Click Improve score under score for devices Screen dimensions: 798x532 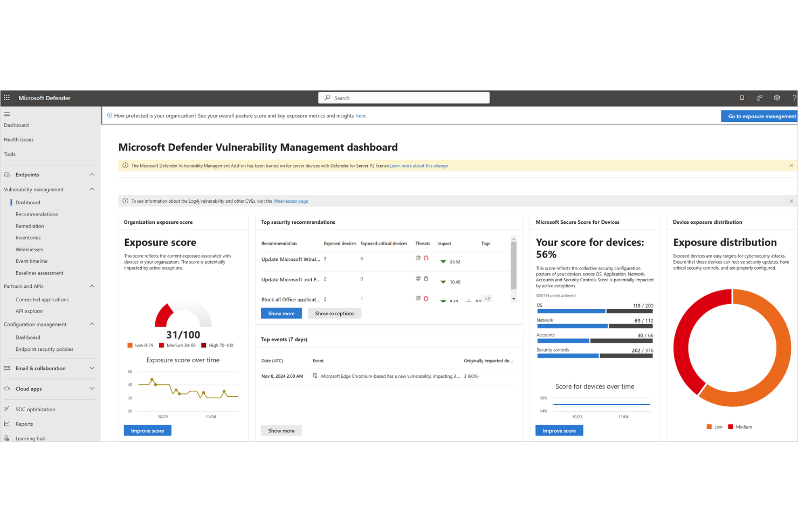(x=559, y=431)
